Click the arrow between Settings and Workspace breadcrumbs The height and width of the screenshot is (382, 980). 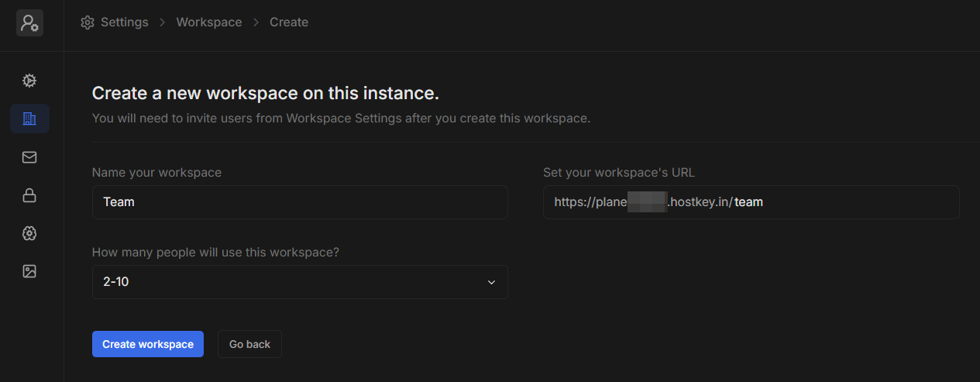pyautogui.click(x=163, y=22)
